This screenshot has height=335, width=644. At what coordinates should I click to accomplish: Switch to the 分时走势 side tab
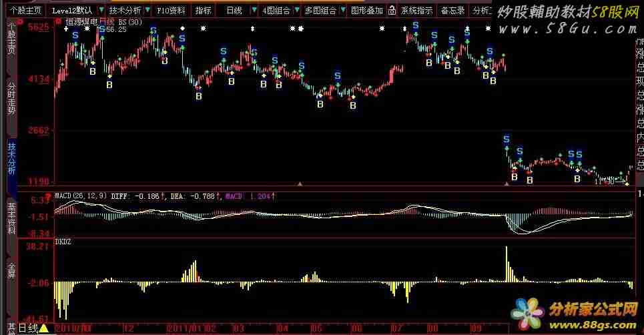(11, 99)
